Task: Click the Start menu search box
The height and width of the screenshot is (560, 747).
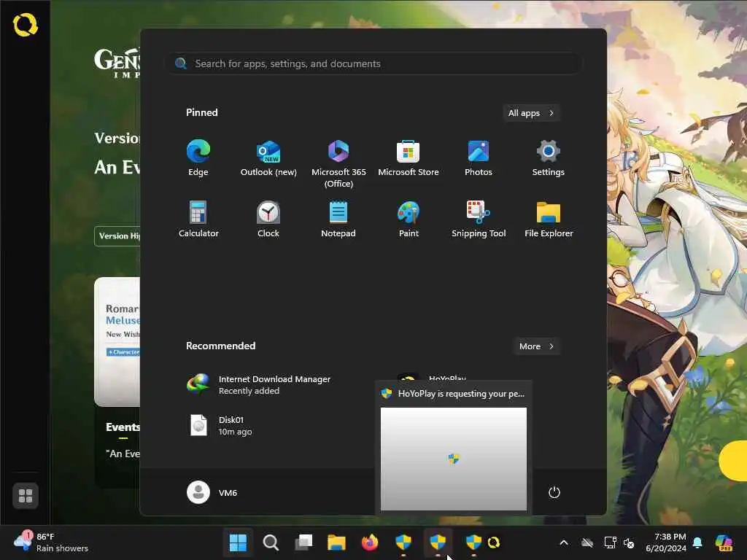Action: 373,63
